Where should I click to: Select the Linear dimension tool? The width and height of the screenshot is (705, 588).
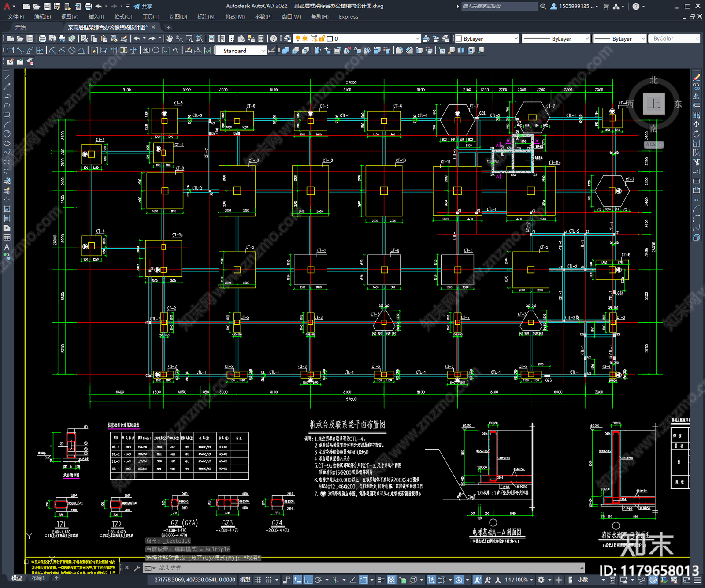[x=10, y=50]
